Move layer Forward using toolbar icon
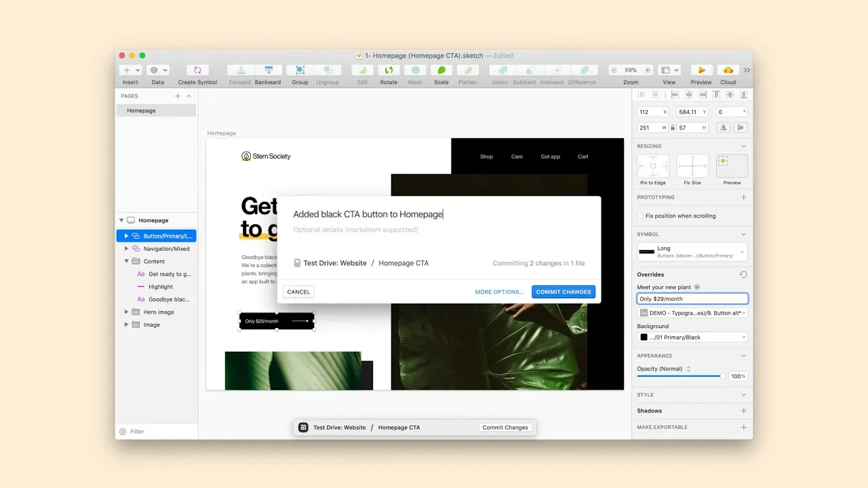Viewport: 868px width, 488px height. pos(240,70)
